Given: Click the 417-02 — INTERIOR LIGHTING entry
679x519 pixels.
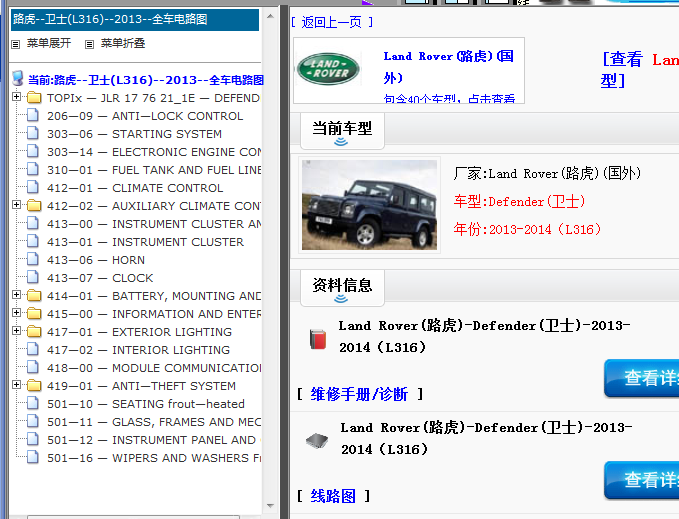Looking at the screenshot, I should 139,350.
